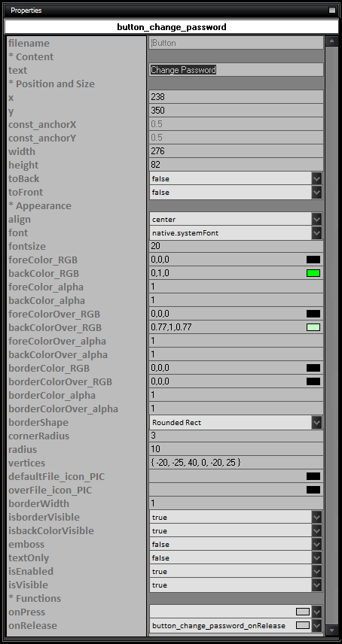
Task: Toggle the isEnabled true/false dropdown
Action: point(236,571)
